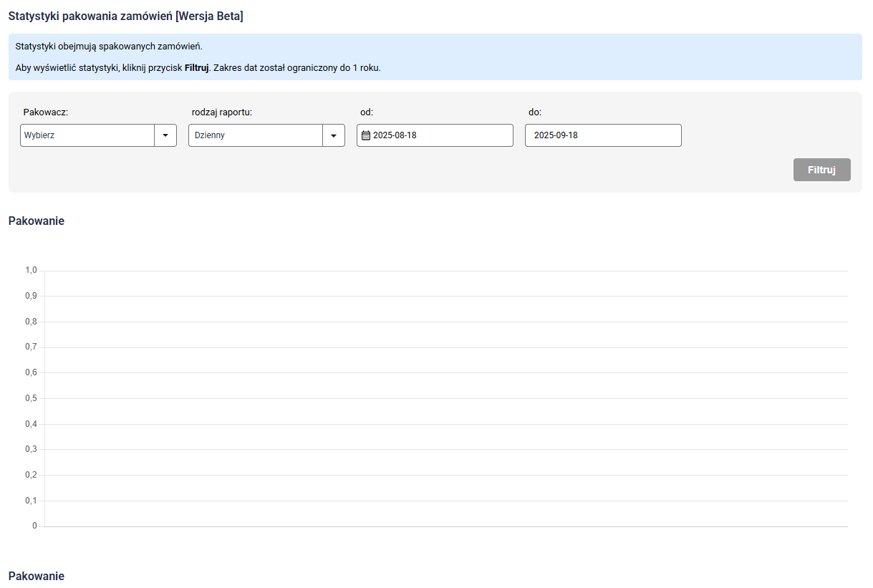Expand the rodzaj raportu dropdown arrow
Viewport: 873px width, 588px height.
coord(334,135)
